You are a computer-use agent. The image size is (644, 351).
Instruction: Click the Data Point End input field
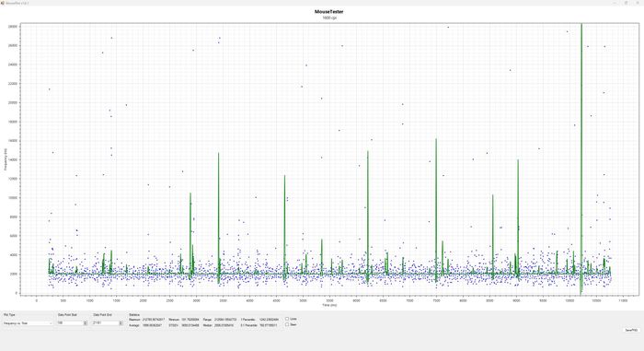click(x=106, y=323)
